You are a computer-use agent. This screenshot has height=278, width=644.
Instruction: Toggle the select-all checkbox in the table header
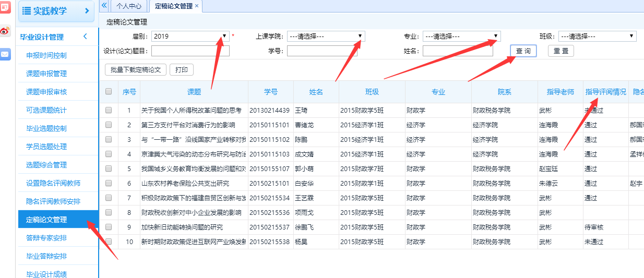tap(109, 91)
